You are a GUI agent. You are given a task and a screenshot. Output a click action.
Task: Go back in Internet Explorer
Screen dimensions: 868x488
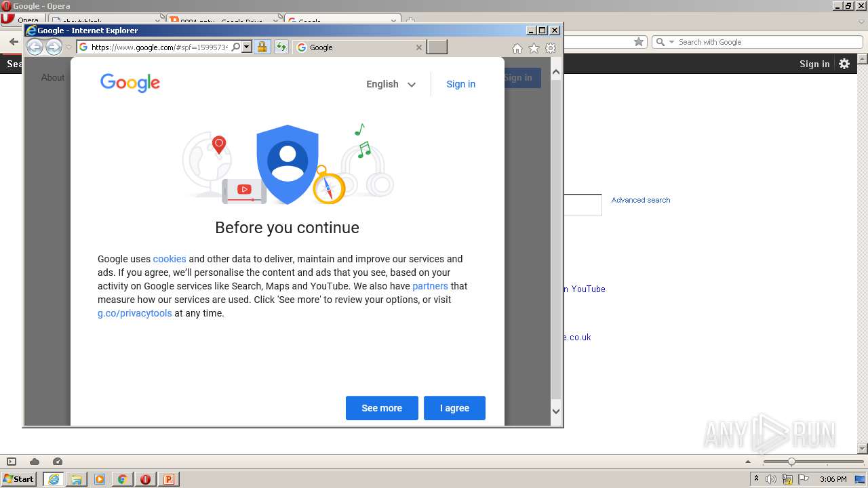35,47
